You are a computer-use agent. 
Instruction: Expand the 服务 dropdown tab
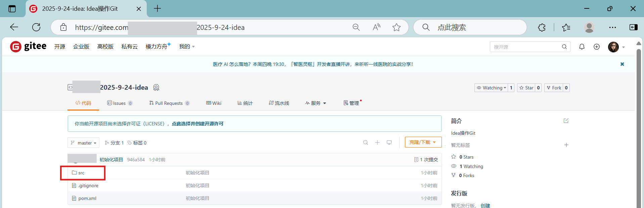tap(316, 103)
